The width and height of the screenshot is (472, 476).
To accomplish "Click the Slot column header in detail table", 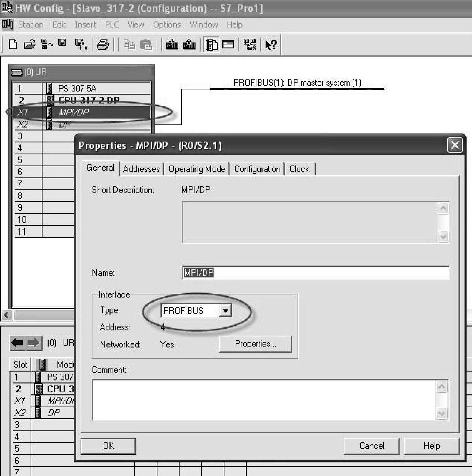I will pos(20,364).
